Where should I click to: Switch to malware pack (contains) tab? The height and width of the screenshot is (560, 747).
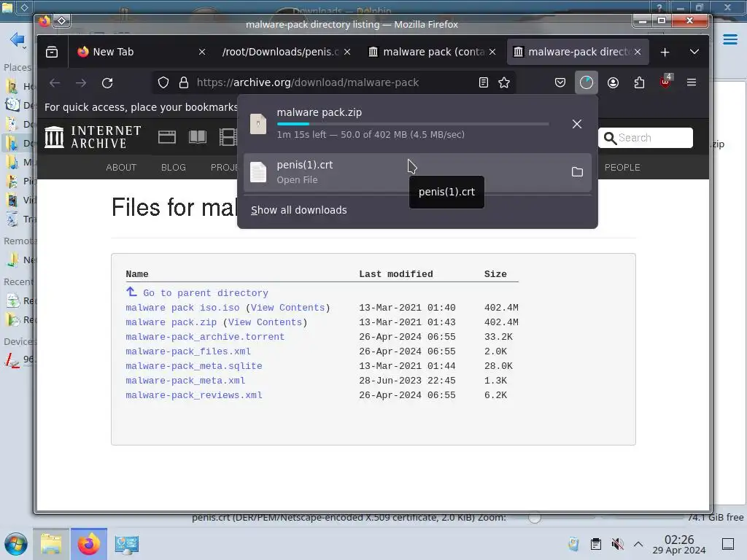[x=433, y=52]
